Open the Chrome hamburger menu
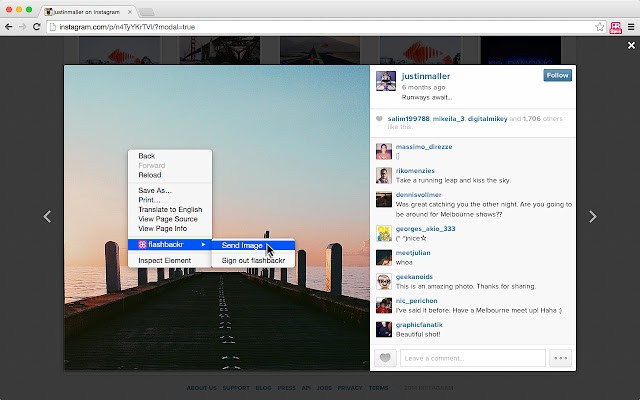 [x=629, y=26]
